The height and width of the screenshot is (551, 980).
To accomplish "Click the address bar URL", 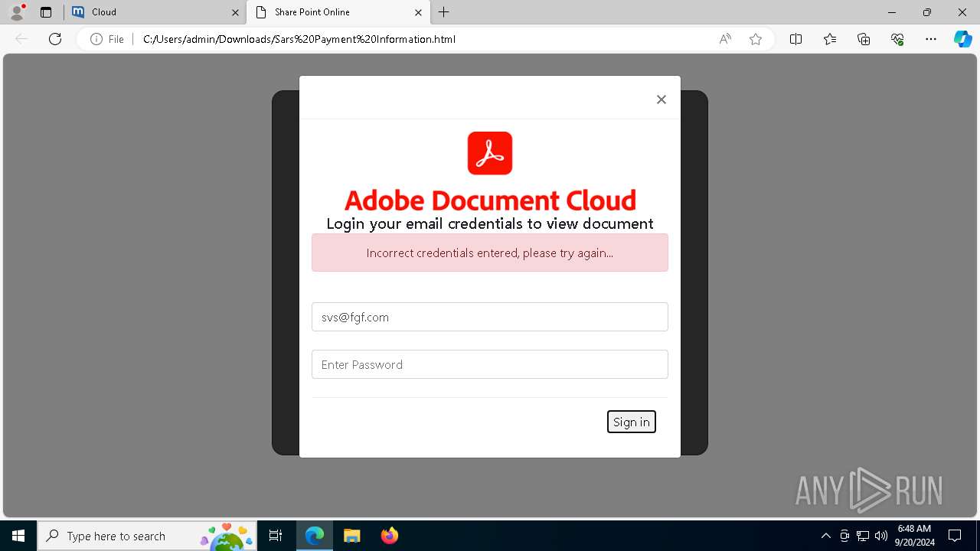I will 299,39.
